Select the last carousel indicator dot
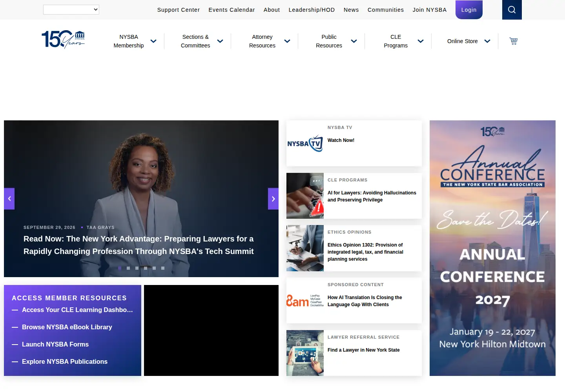Screen dimensions: 565x392 pos(163,268)
